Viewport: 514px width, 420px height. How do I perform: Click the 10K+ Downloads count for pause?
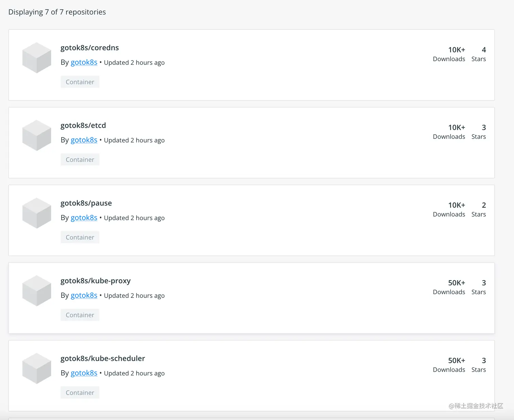point(449,209)
